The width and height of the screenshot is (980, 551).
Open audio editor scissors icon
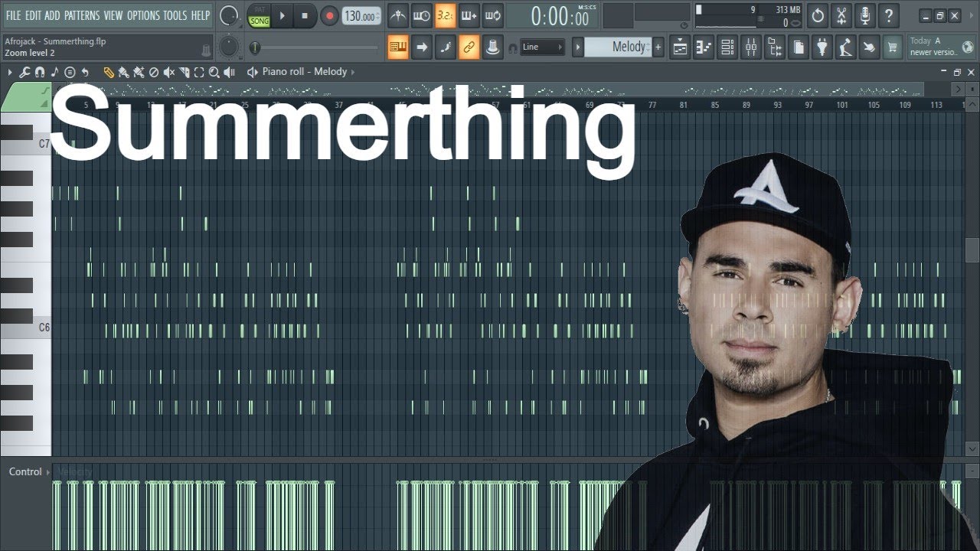click(x=841, y=15)
